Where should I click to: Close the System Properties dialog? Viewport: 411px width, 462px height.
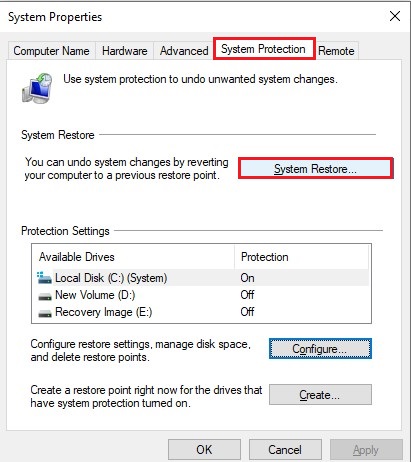[395, 16]
